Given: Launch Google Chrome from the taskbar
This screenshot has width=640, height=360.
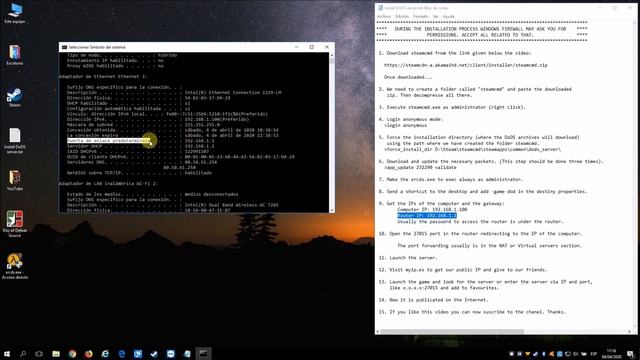Looking at the screenshot, I should point(72,353).
